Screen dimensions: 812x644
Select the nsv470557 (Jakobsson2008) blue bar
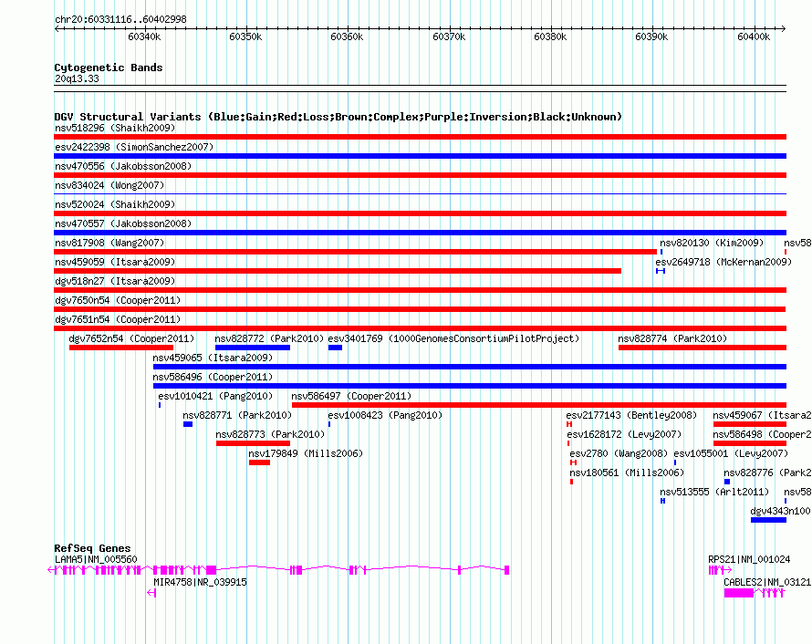[420, 233]
